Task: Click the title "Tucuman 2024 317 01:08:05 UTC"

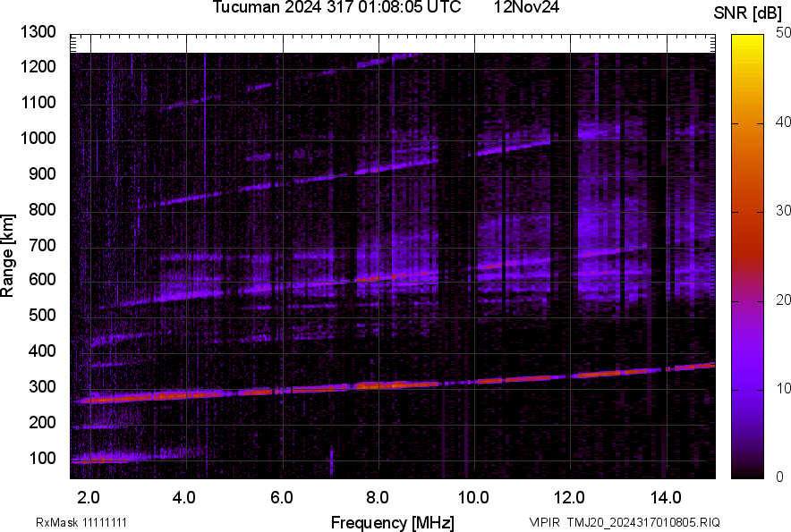Action: click(336, 7)
